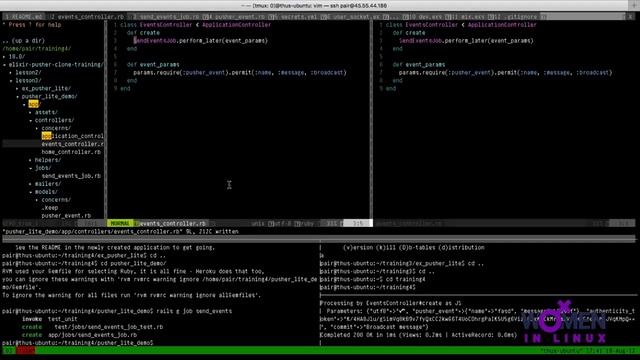
Task: Expand the mailers/ folder
Action: coord(45,184)
